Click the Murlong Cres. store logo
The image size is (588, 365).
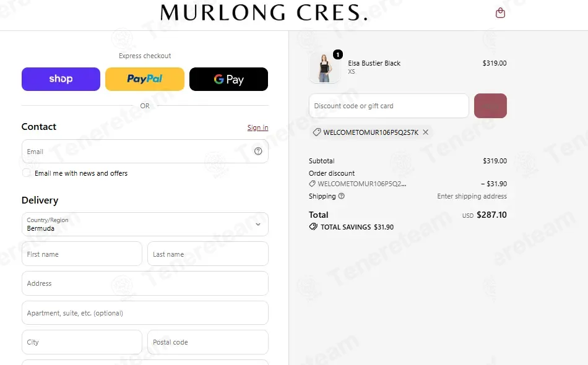[x=264, y=13]
